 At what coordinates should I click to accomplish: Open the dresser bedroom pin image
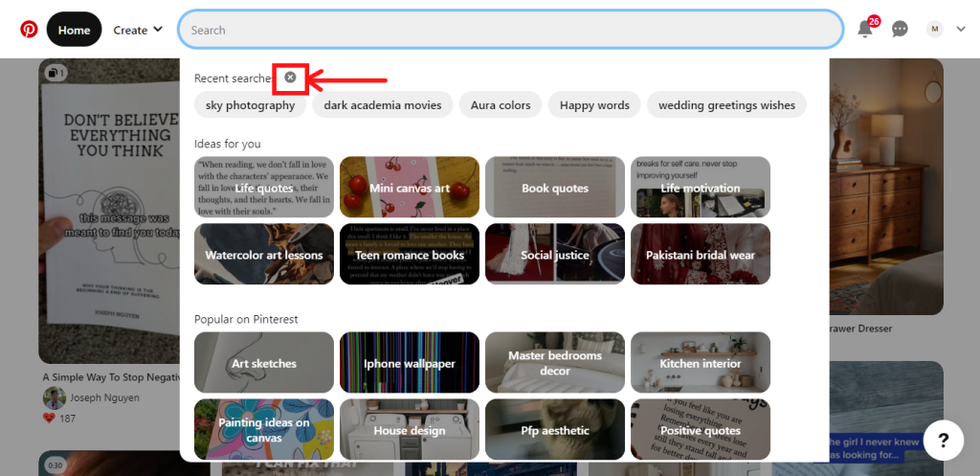(886, 187)
